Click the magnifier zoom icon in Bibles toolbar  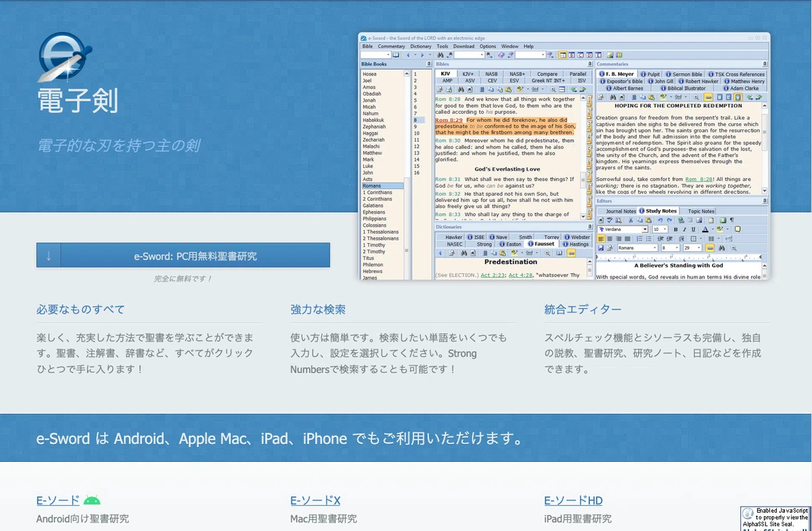553,89
